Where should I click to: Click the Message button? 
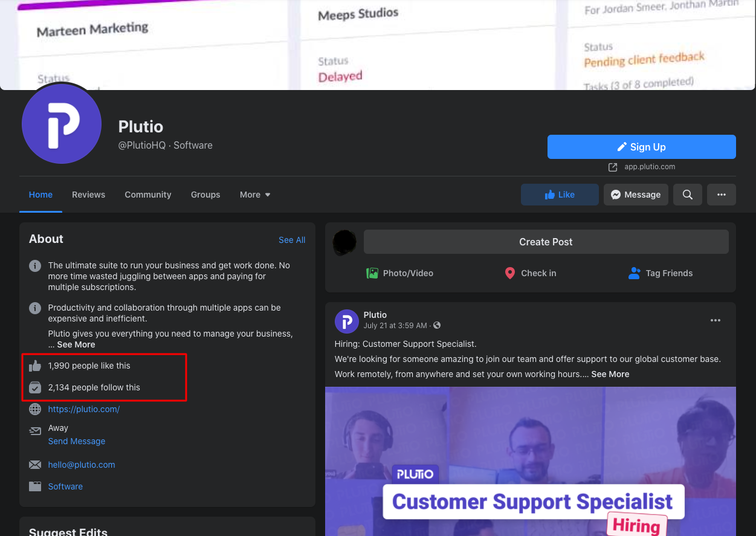click(x=636, y=195)
